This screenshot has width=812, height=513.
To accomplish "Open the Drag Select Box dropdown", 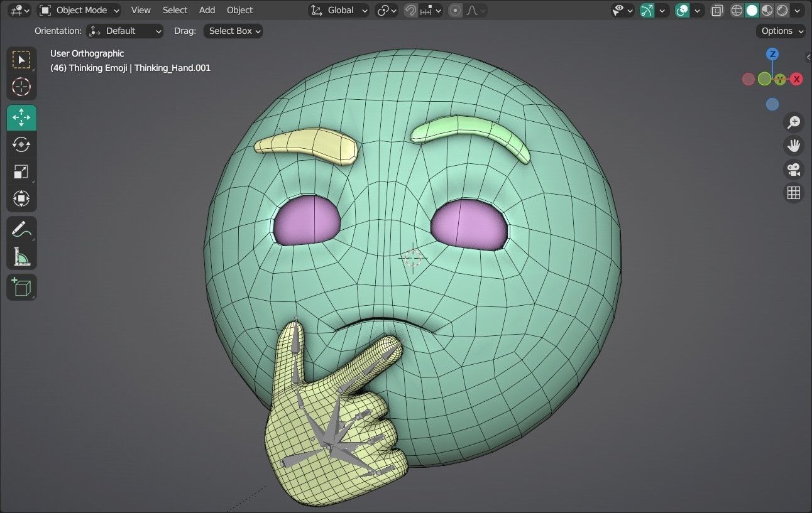I will click(233, 31).
